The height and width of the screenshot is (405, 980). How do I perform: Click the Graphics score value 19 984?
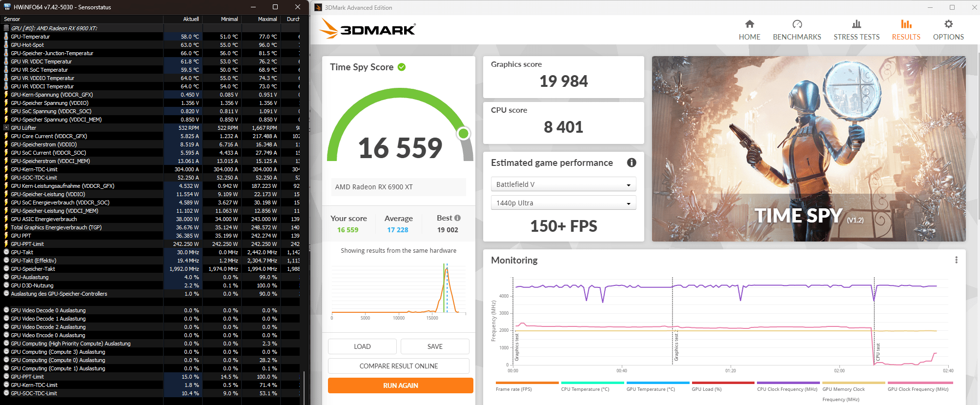564,81
